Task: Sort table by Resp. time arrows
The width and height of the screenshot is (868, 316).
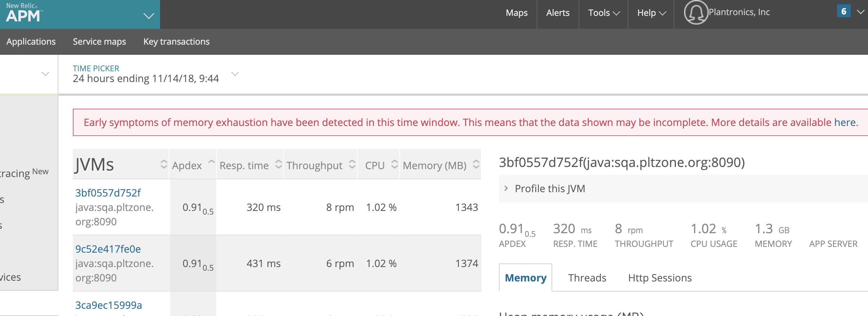Action: (x=278, y=164)
